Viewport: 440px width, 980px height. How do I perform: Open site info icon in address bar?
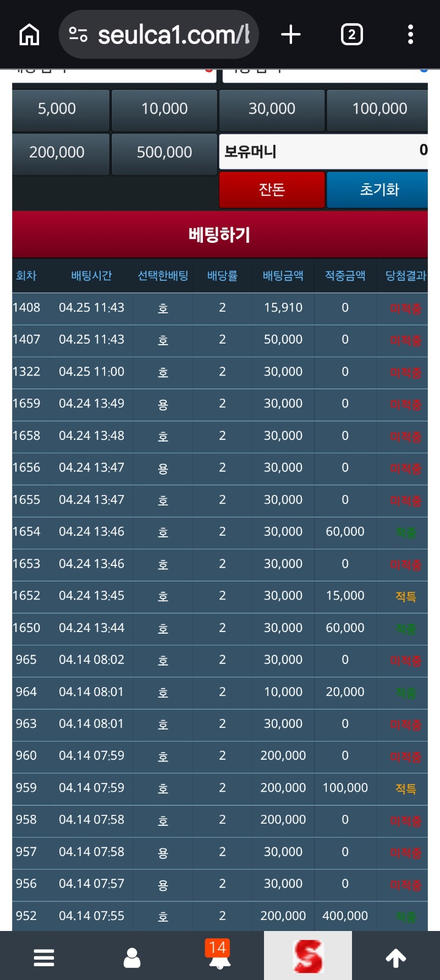click(x=78, y=35)
